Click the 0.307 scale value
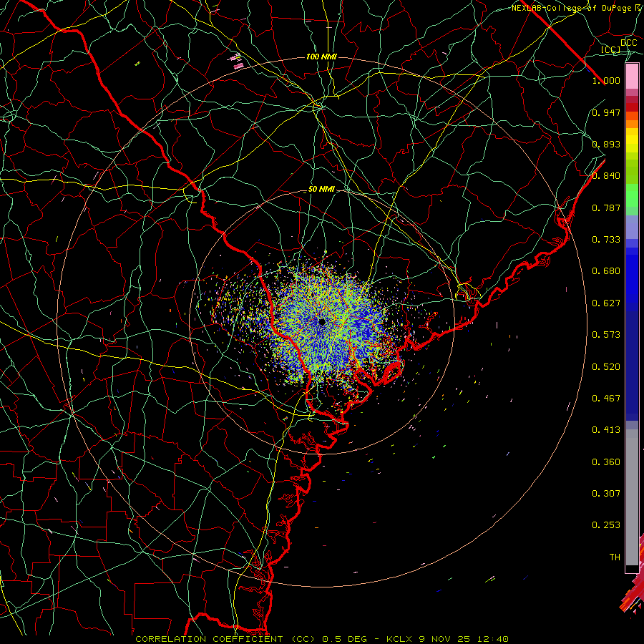 [606, 493]
